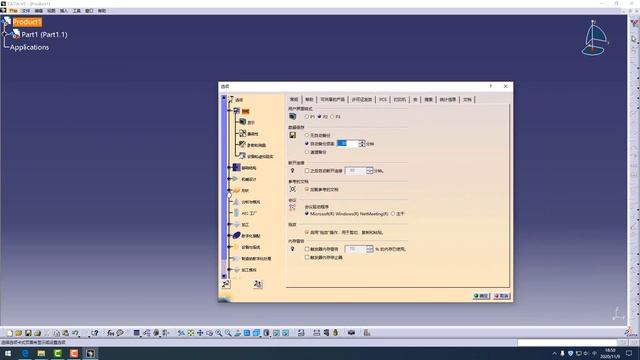Expand Part1 (Part1.1) in specification tree
640x360 pixels.
(x=5, y=34)
